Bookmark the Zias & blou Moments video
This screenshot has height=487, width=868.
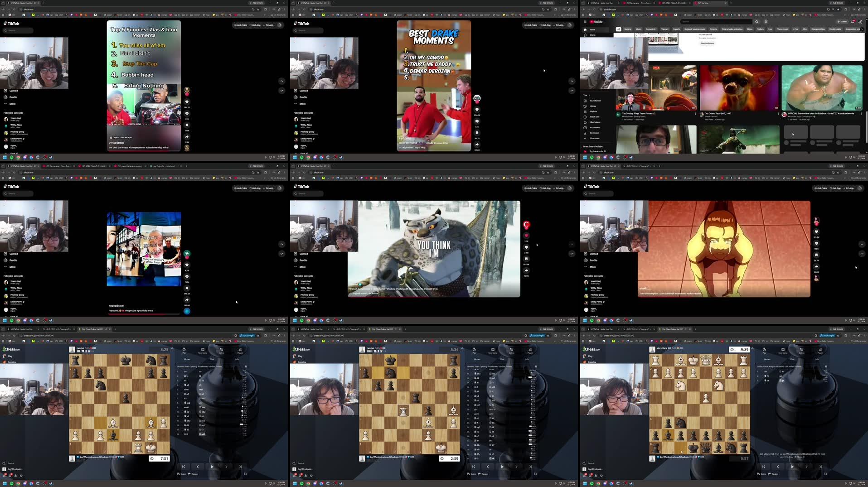click(x=187, y=125)
